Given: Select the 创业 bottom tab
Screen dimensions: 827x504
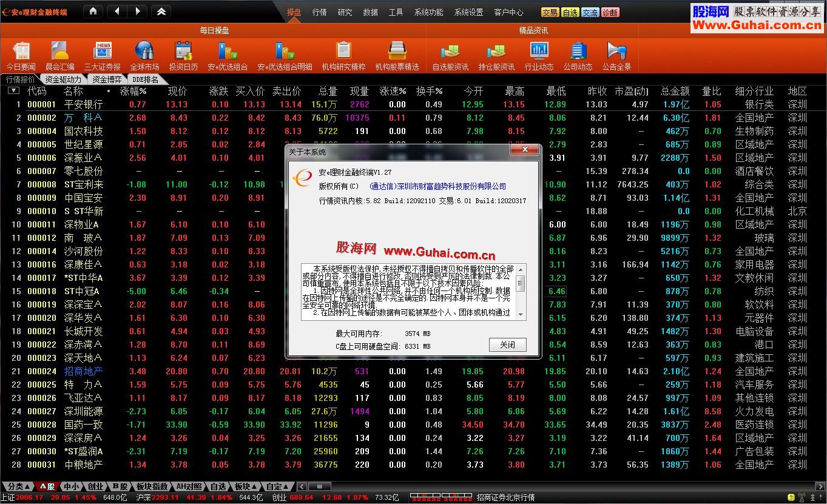Looking at the screenshot, I should click(95, 486).
